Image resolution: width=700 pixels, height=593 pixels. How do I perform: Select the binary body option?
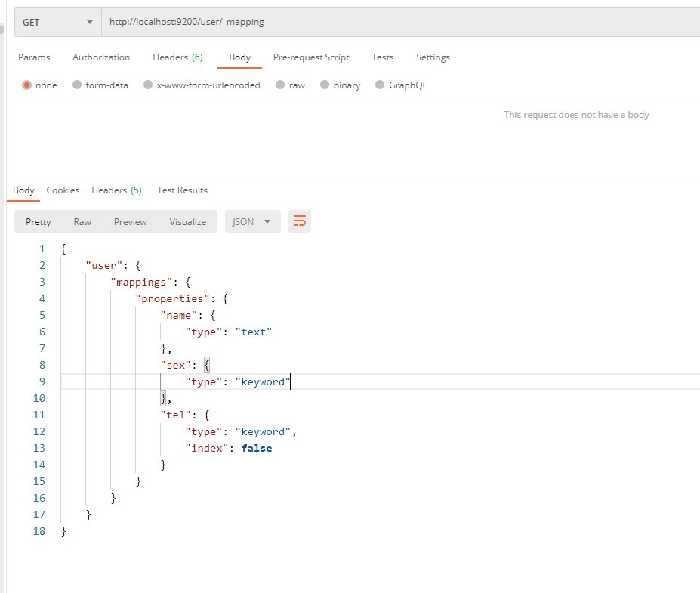tap(325, 85)
